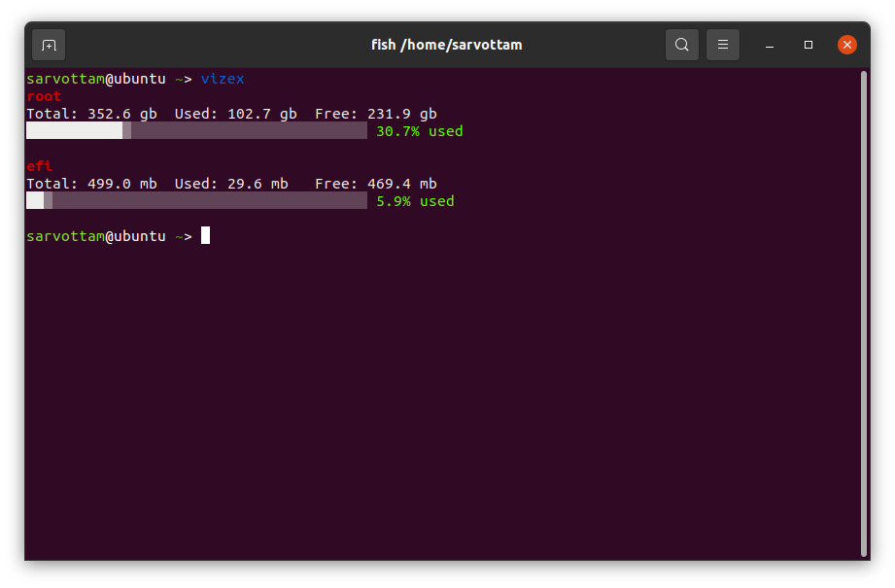
Task: Select 'Total: 499.0 mb' text
Action: 92,184
